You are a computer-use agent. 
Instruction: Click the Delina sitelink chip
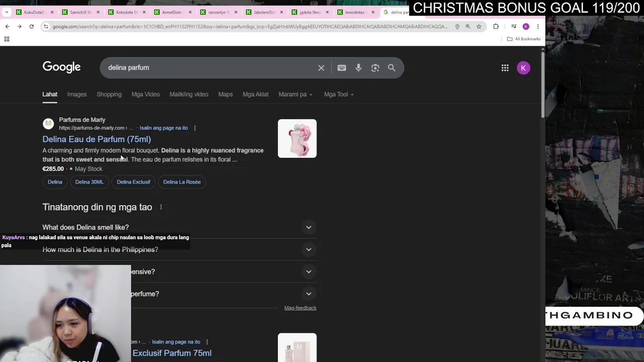click(55, 182)
